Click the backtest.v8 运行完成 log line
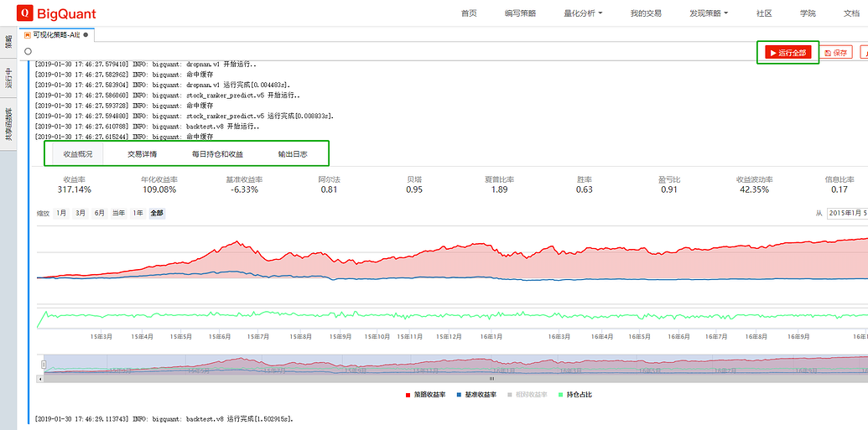 click(x=164, y=419)
